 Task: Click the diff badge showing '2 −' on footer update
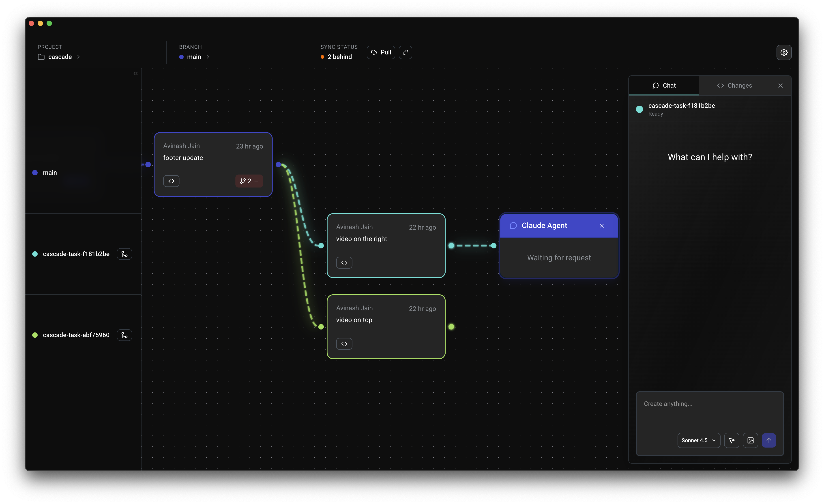coord(249,181)
